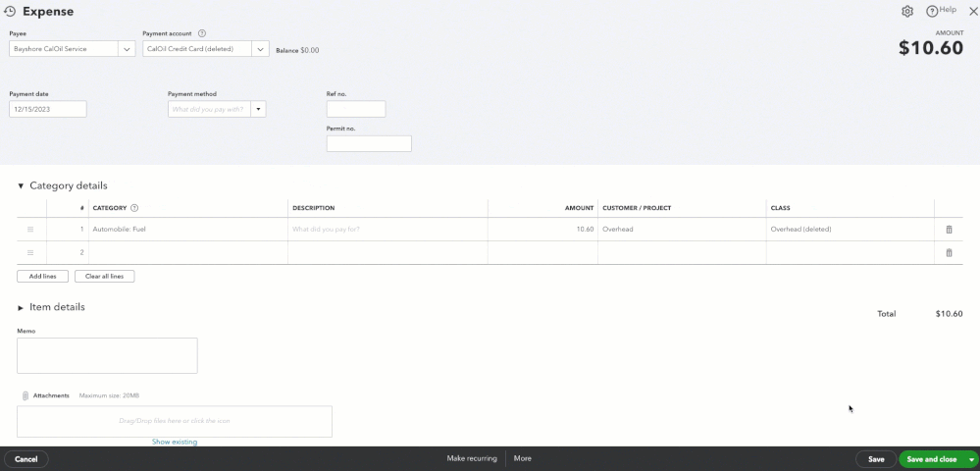Click the CLASS column header

tap(780, 208)
